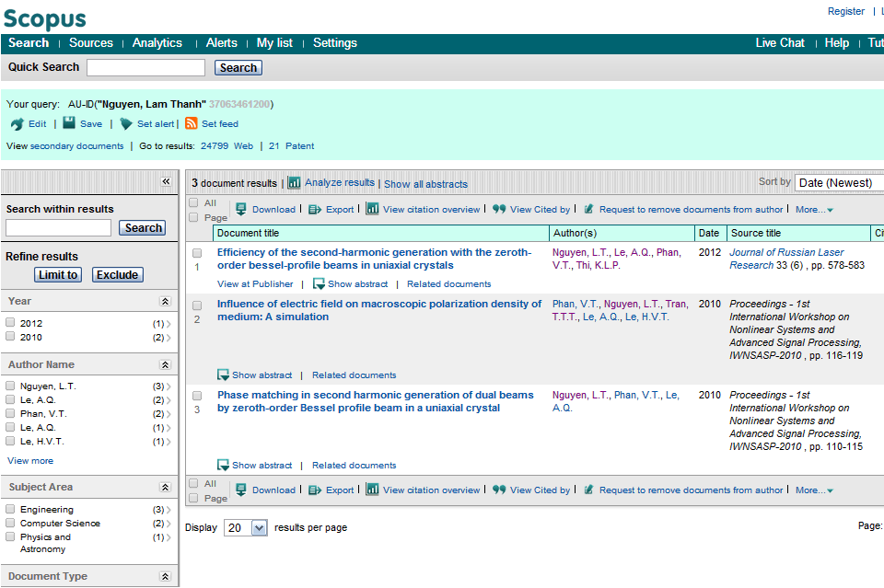
Task: Open the Analytics menu tab
Action: coord(157,43)
